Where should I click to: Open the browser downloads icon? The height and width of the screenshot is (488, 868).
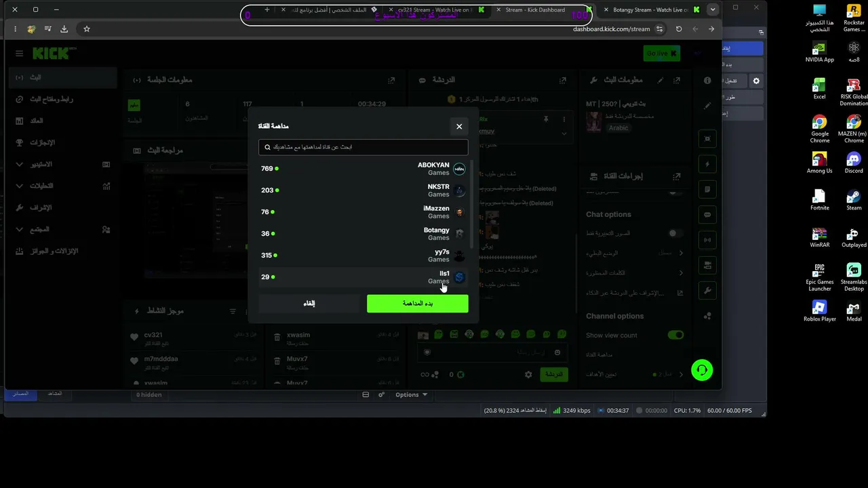(64, 29)
